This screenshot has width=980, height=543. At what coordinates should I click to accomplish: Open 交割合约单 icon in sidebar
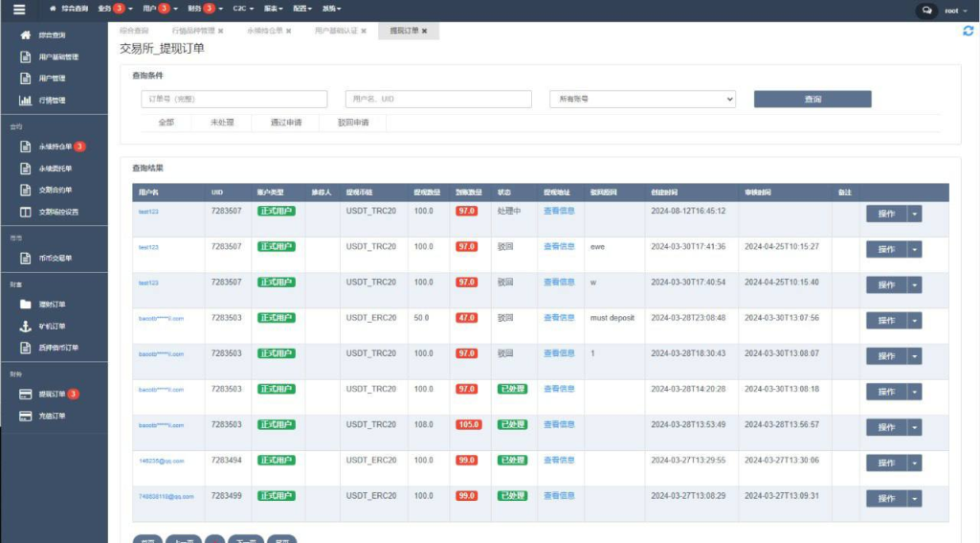[x=26, y=190]
